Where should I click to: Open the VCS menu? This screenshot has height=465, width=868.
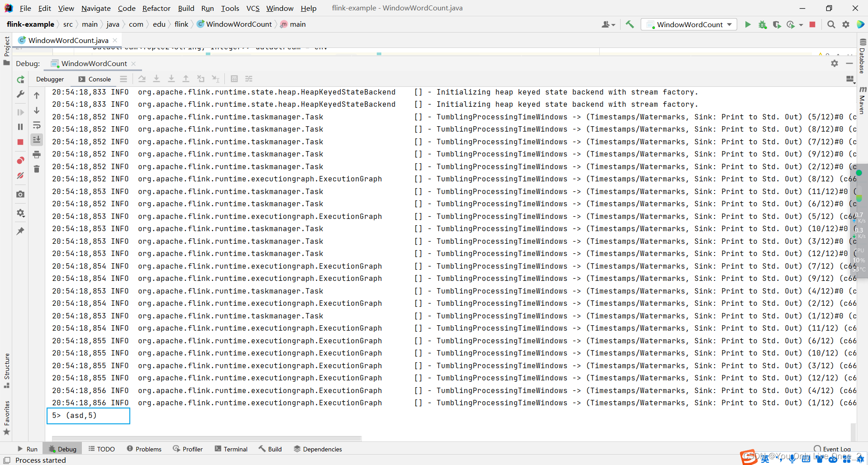click(253, 8)
